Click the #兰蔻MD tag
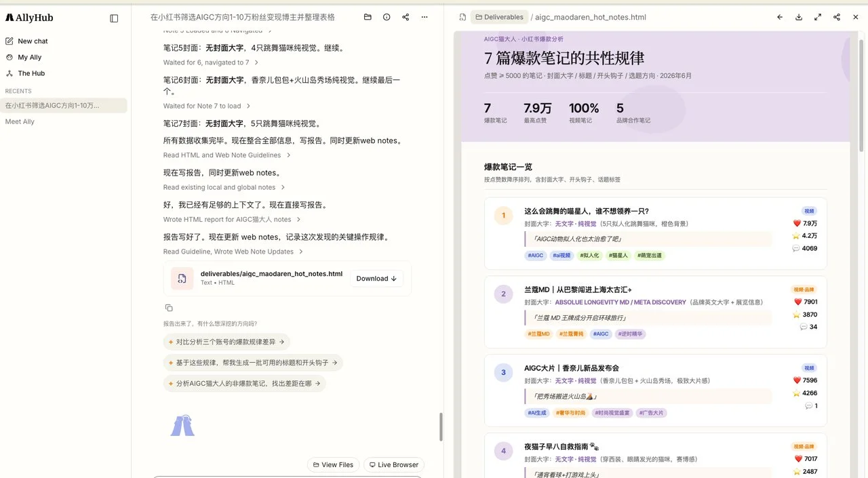Viewport: 868px width, 478px height. click(x=539, y=334)
